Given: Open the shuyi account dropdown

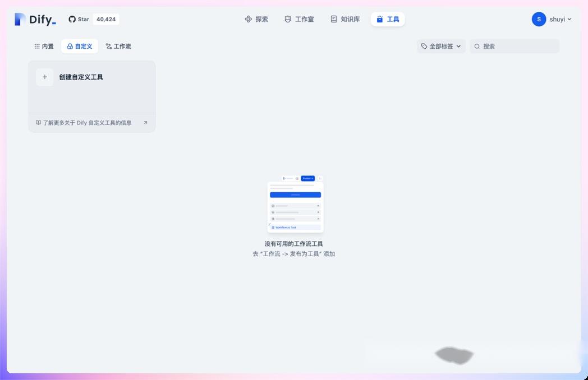Looking at the screenshot, I should click(552, 18).
